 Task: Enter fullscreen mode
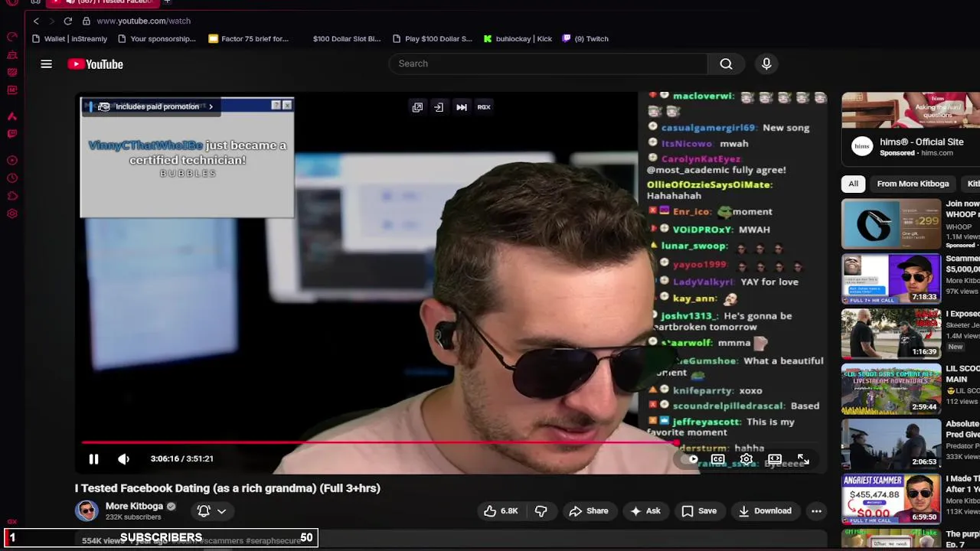click(803, 459)
